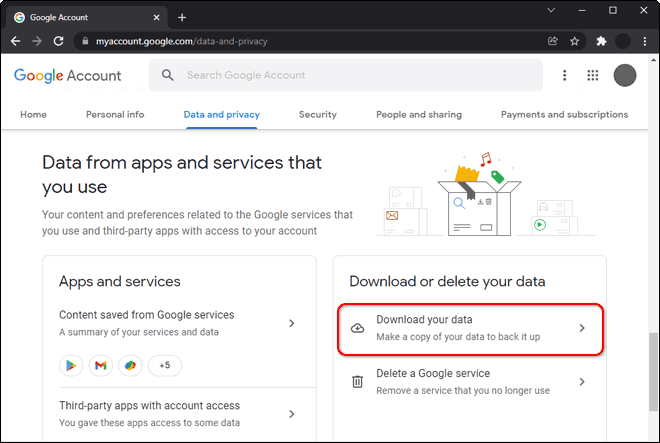The width and height of the screenshot is (660, 443).
Task: Show the +5 more services chip
Action: pyautogui.click(x=165, y=365)
